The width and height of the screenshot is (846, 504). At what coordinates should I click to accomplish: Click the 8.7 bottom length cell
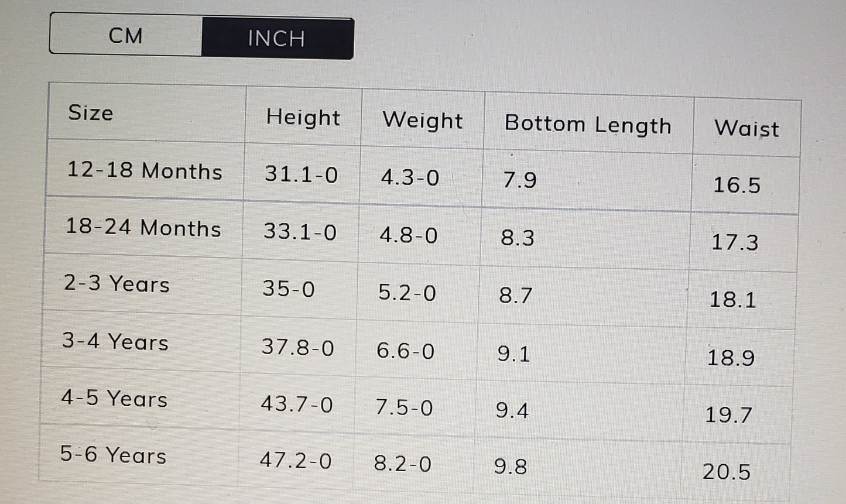pos(516,295)
